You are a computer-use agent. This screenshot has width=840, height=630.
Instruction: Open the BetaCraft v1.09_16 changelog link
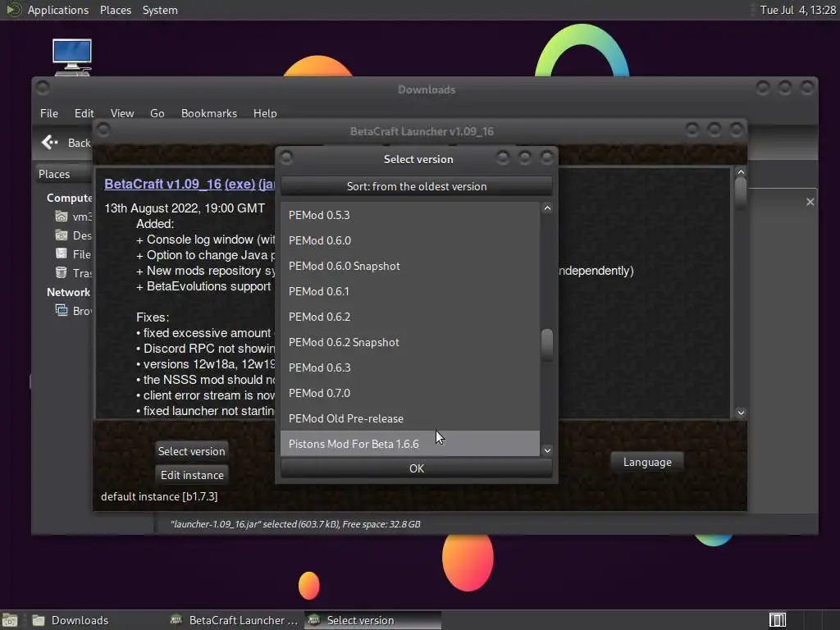click(162, 184)
